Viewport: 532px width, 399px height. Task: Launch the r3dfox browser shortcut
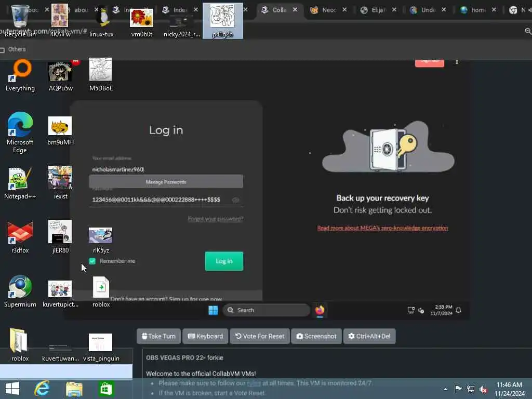pos(20,237)
